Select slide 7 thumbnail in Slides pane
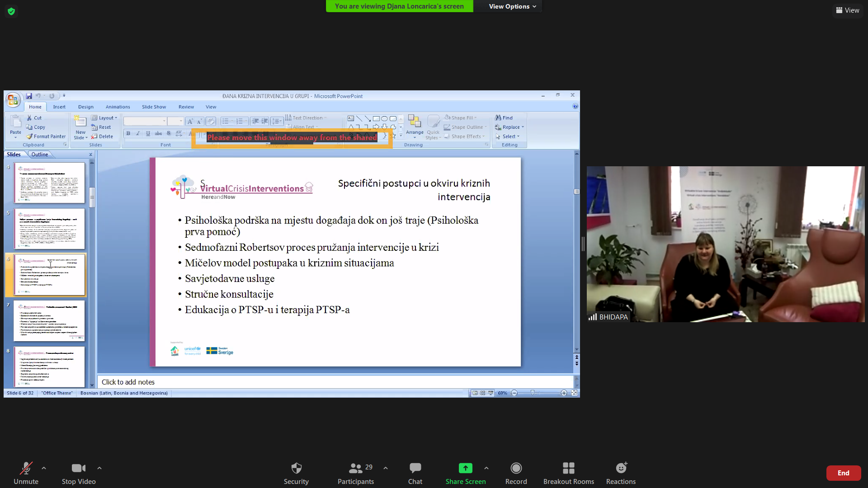This screenshot has width=868, height=488. pyautogui.click(x=49, y=321)
